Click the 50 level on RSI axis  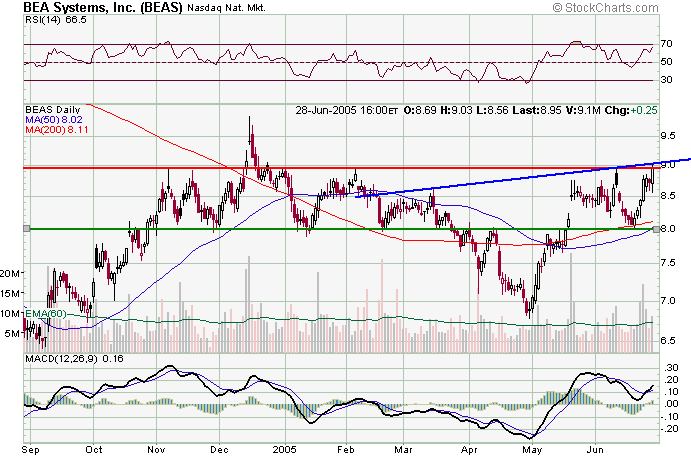(x=666, y=62)
